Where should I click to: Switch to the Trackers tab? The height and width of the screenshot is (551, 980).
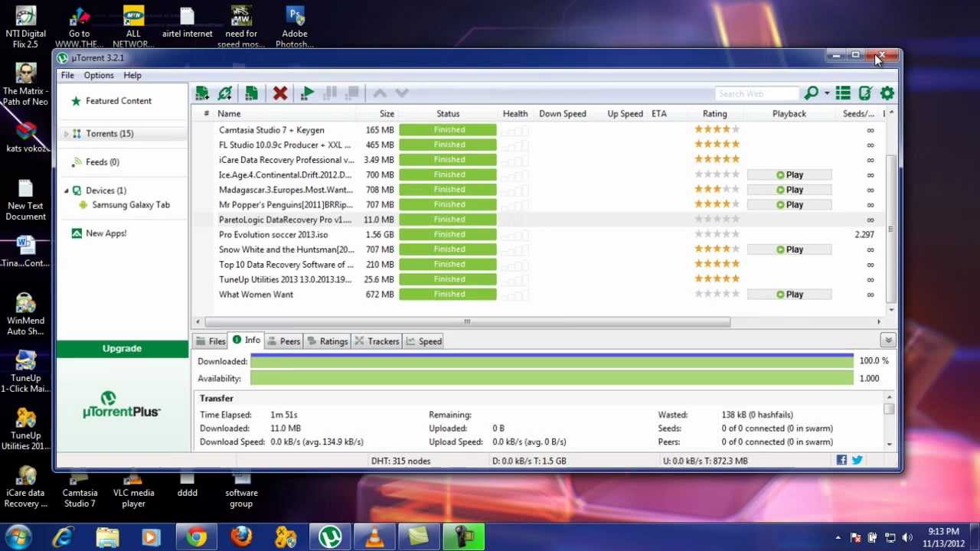point(377,341)
